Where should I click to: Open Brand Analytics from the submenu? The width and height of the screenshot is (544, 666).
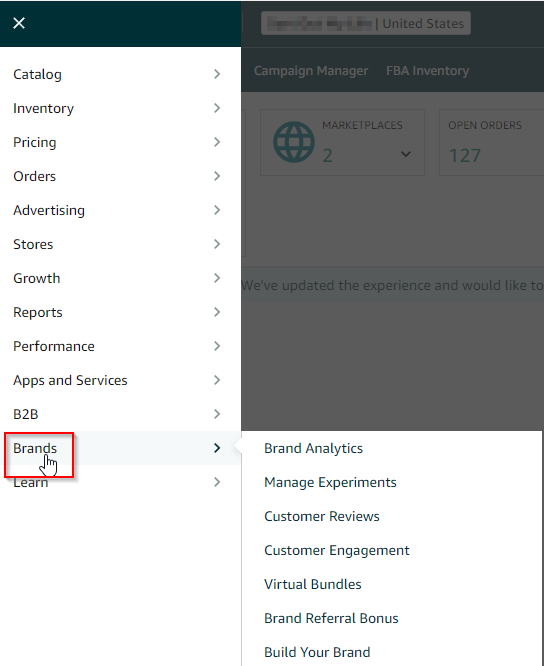313,448
